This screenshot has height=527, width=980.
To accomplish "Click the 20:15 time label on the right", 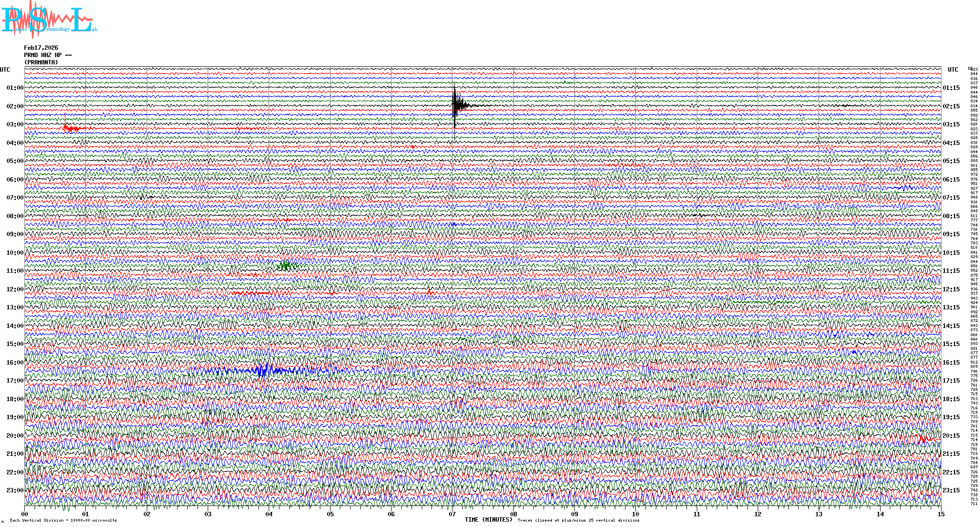I will point(951,436).
